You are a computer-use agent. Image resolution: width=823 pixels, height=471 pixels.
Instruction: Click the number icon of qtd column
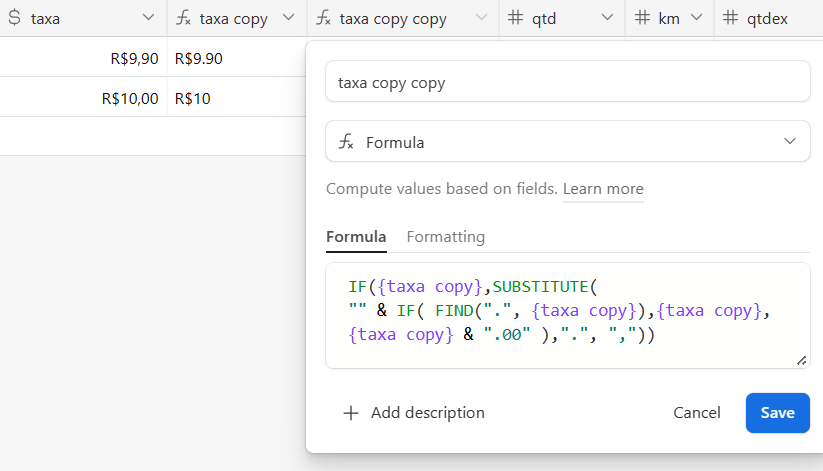point(515,18)
